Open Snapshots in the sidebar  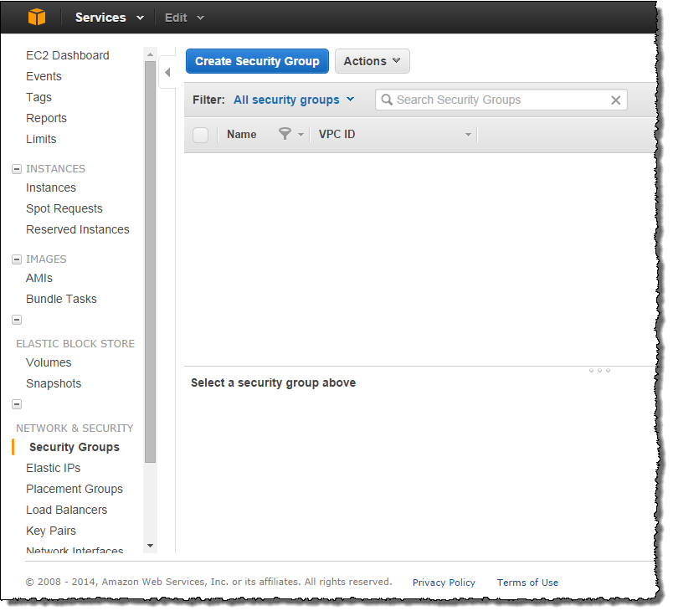click(x=54, y=383)
